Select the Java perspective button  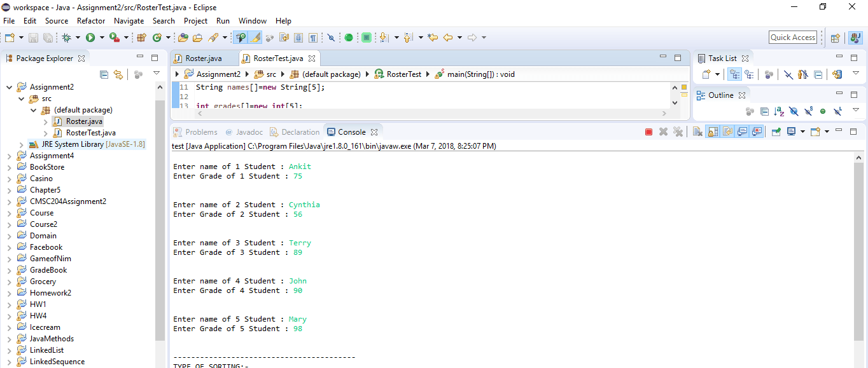pos(855,37)
